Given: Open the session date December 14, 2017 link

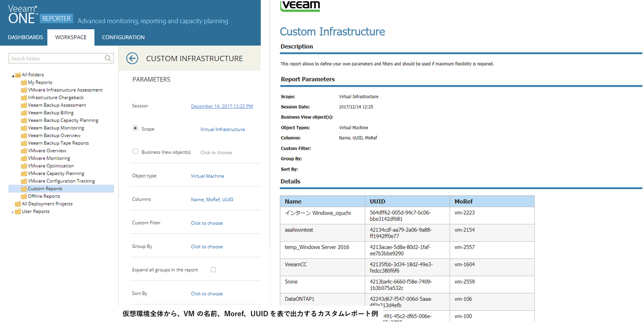Looking at the screenshot, I should (222, 106).
